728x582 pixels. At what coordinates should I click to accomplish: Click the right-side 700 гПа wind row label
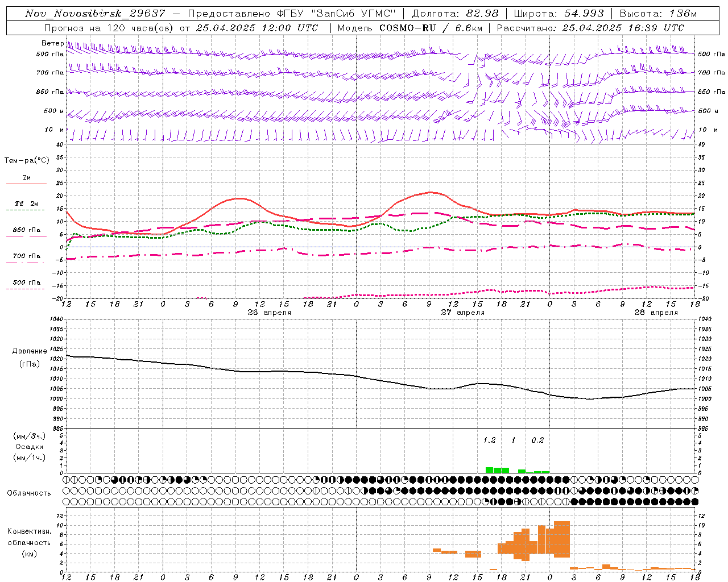coord(712,72)
